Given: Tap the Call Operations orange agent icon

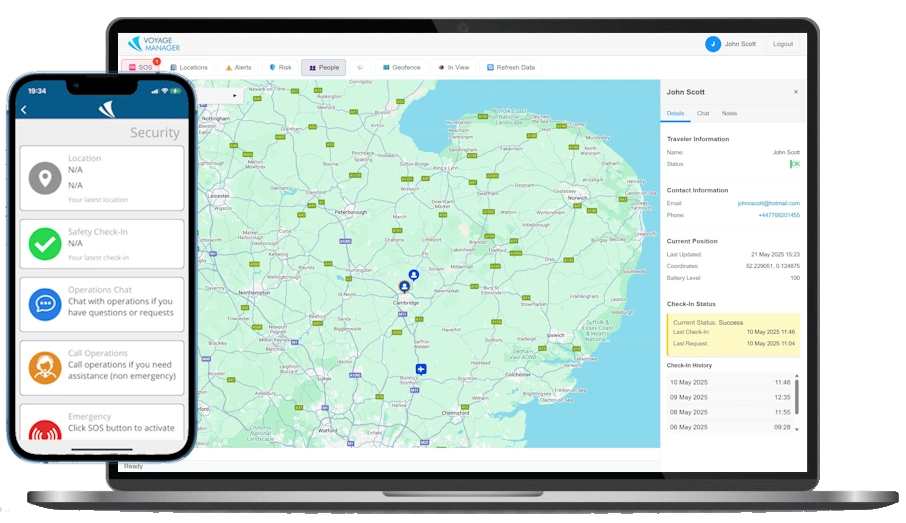Looking at the screenshot, I should coord(45,368).
